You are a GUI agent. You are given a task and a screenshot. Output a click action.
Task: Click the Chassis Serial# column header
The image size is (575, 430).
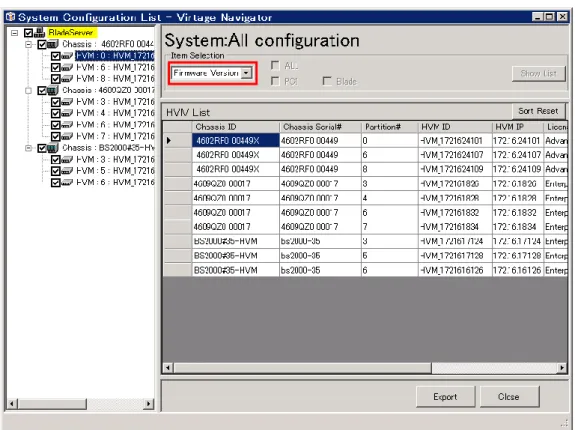[320, 127]
